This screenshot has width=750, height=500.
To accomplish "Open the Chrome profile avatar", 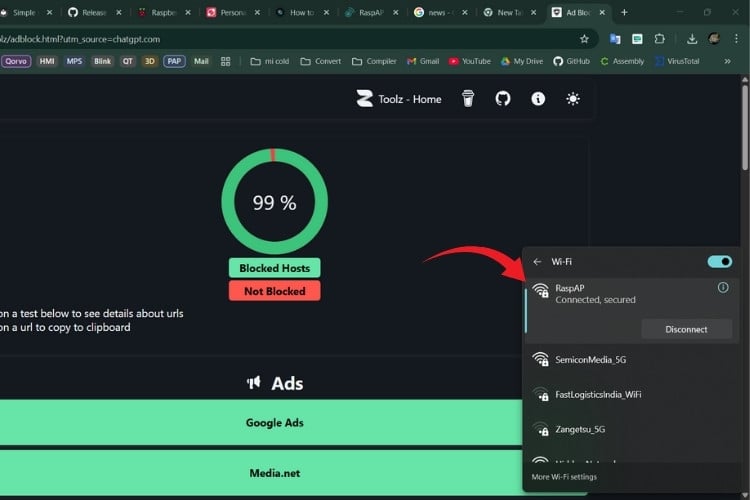I will point(714,39).
